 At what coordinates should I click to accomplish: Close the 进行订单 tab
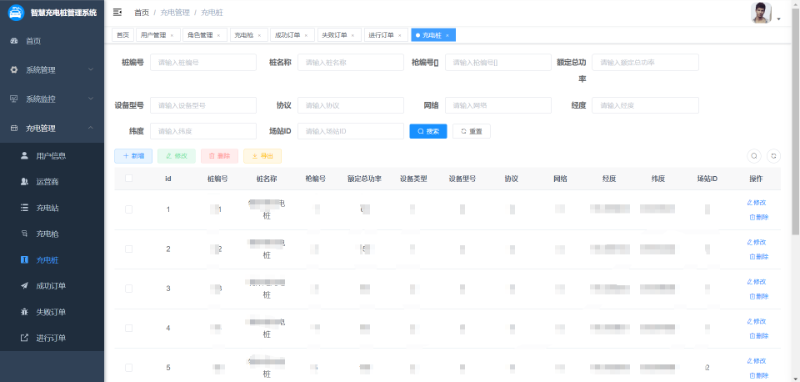coord(399,35)
